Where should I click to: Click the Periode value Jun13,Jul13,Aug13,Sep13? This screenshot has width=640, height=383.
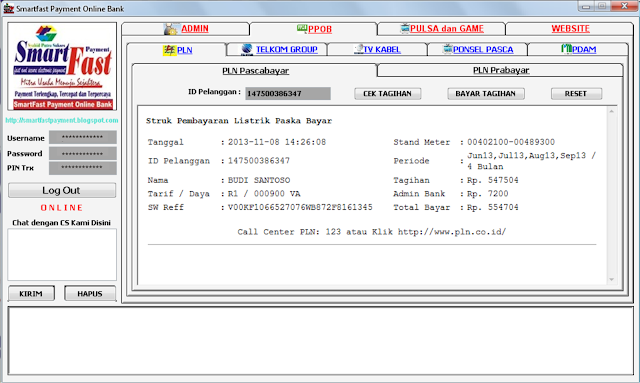[531, 161]
